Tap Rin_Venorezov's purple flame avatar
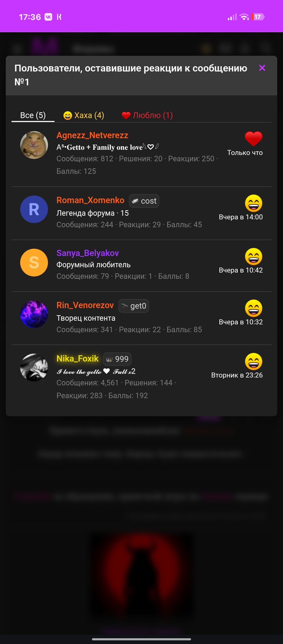The width and height of the screenshot is (283, 644). coord(34,314)
